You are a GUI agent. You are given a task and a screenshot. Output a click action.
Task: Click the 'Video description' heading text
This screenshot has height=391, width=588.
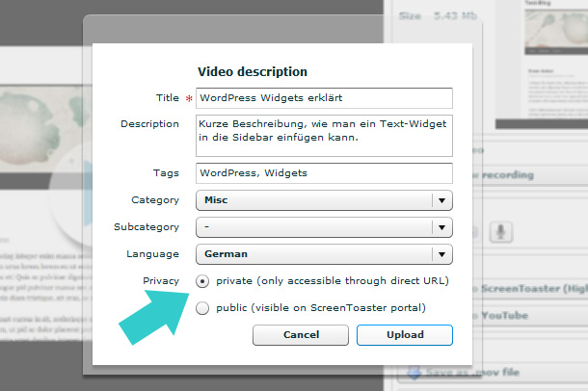(253, 71)
